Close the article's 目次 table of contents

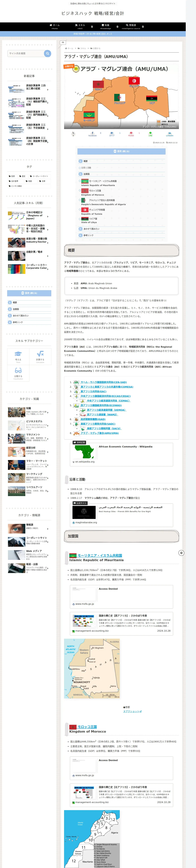tap(121, 151)
